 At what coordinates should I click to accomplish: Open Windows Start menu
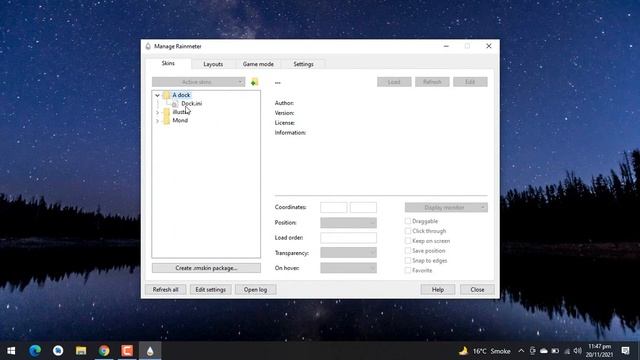point(11,351)
